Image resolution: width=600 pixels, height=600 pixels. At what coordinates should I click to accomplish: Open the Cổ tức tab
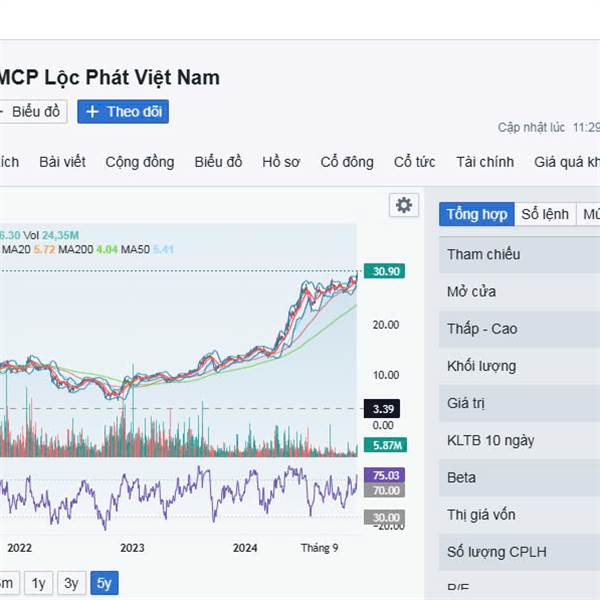point(414,162)
